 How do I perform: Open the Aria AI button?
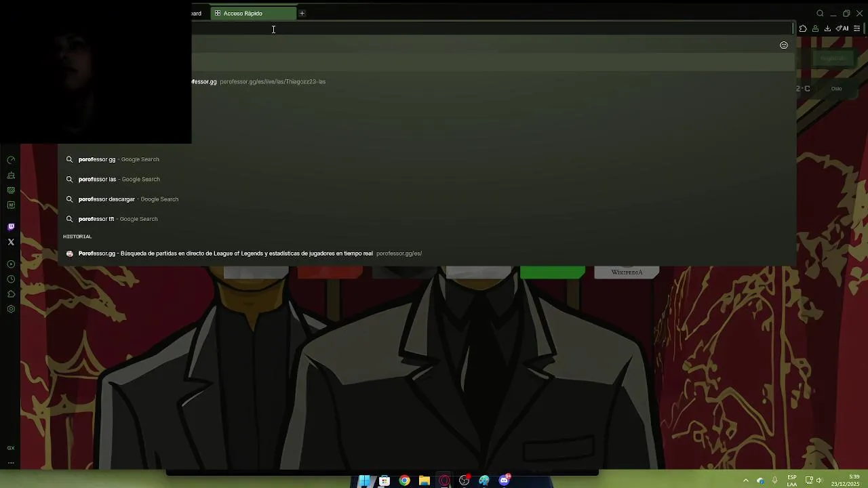(x=843, y=28)
